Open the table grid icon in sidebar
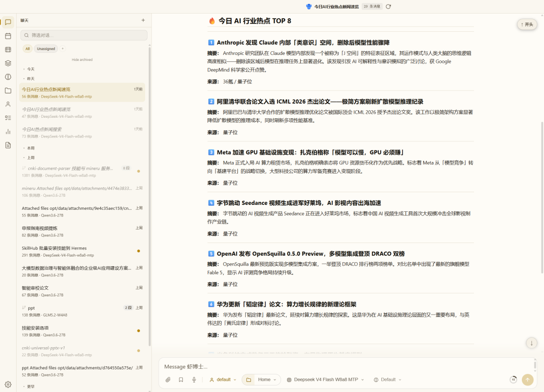 [8, 49]
